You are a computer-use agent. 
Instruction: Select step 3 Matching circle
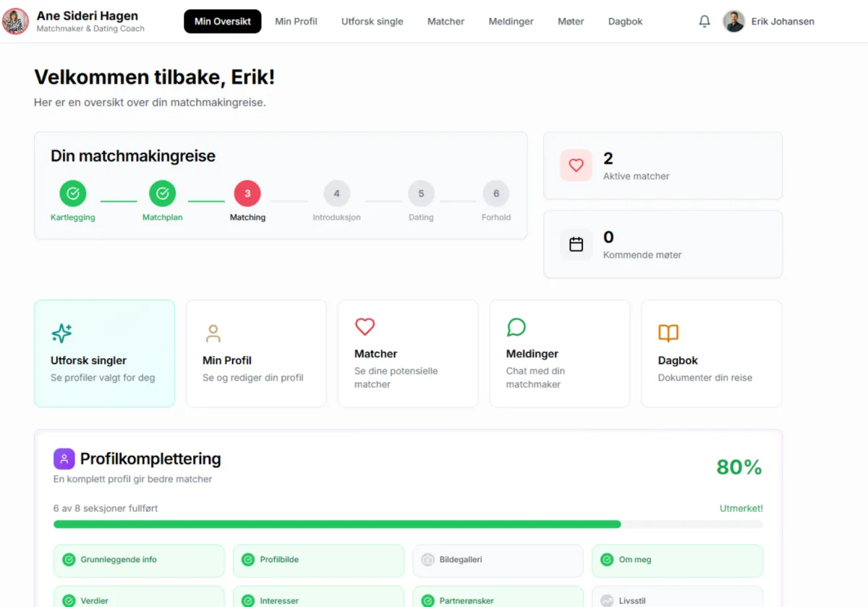[x=247, y=193]
